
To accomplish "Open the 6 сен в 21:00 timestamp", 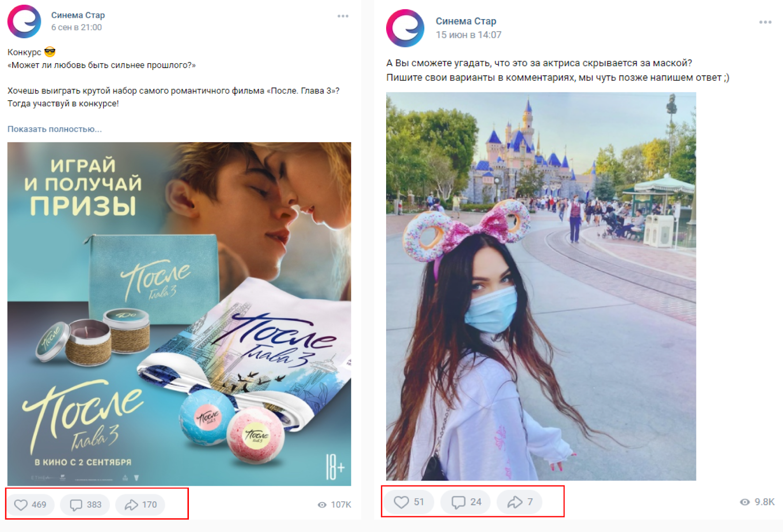I will point(76,27).
